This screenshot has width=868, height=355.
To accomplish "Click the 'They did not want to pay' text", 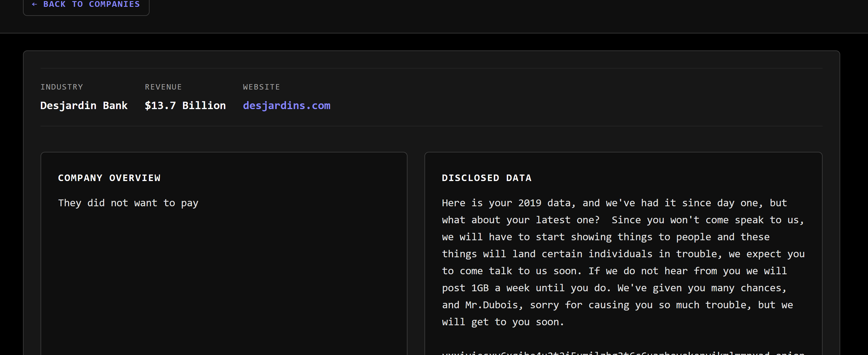I will pyautogui.click(x=128, y=203).
